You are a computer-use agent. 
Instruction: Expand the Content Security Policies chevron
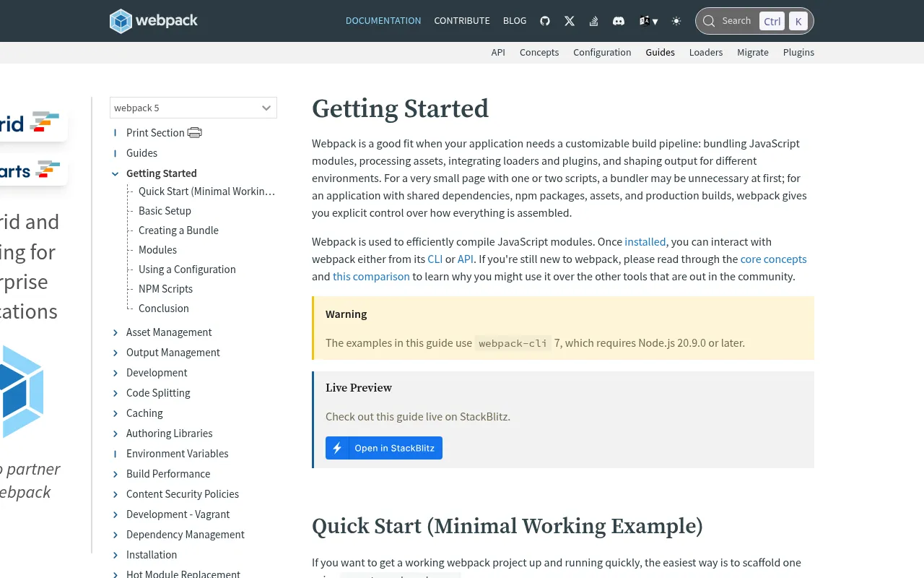(x=115, y=494)
